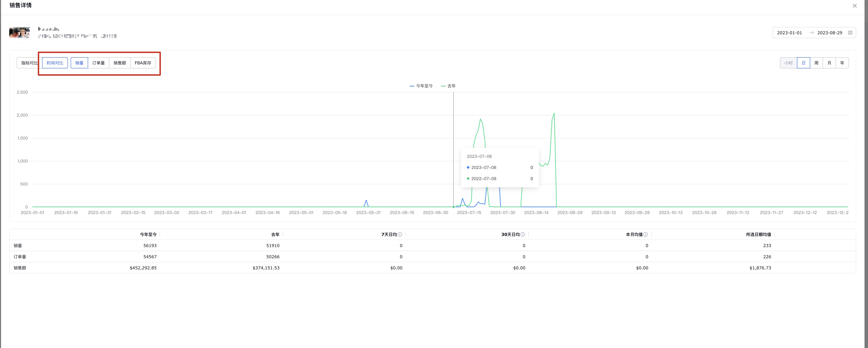Click the value $1,876.73
Screen dimensions: 868x348
pyautogui.click(x=760, y=268)
